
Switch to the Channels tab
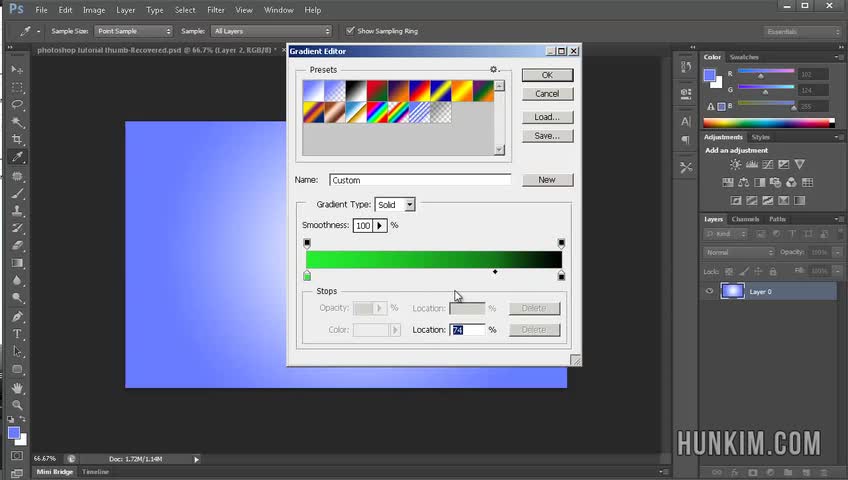pyautogui.click(x=745, y=219)
